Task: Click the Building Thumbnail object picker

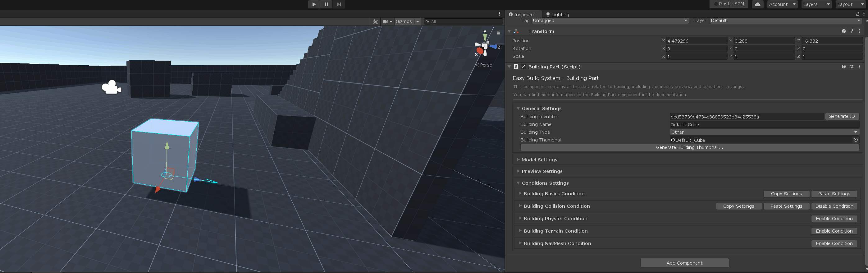Action: point(856,140)
